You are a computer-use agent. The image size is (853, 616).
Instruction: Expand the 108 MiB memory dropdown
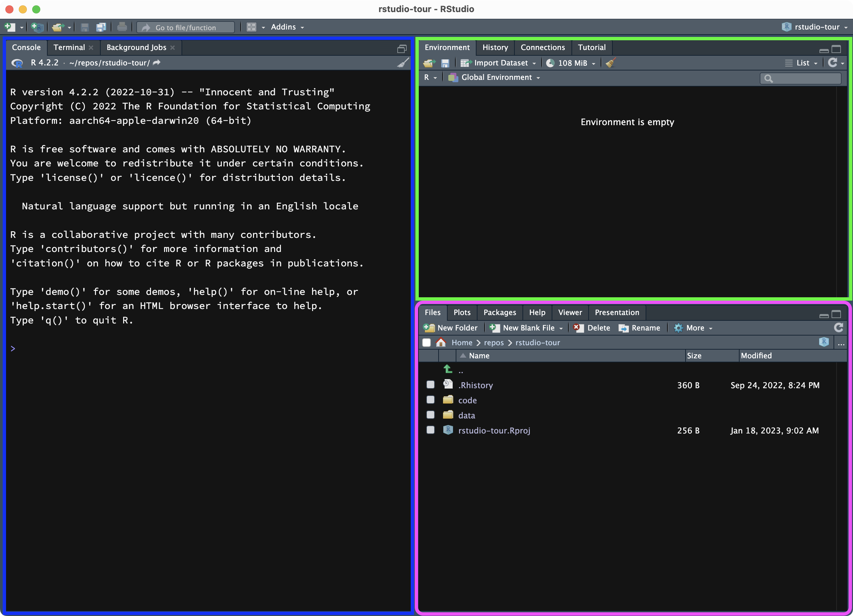click(x=594, y=63)
